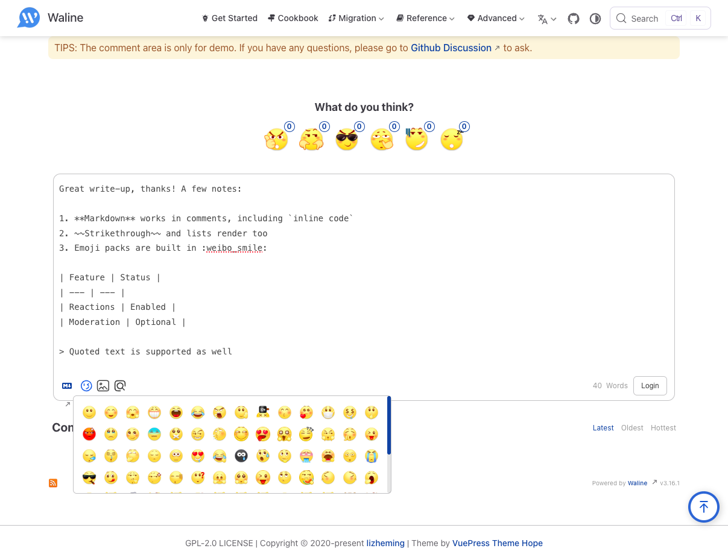728x560 pixels.
Task: Insert the red angry face emoji
Action: pos(89,434)
